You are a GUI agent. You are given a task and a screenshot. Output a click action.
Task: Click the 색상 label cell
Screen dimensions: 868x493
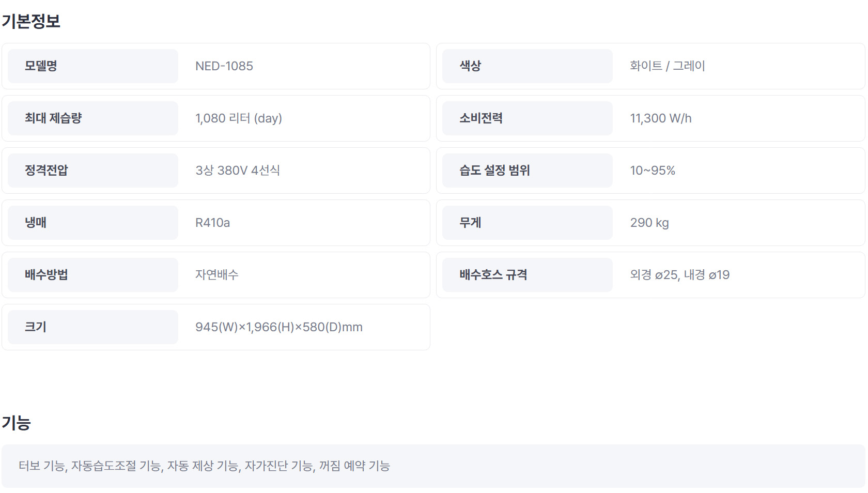pyautogui.click(x=528, y=66)
